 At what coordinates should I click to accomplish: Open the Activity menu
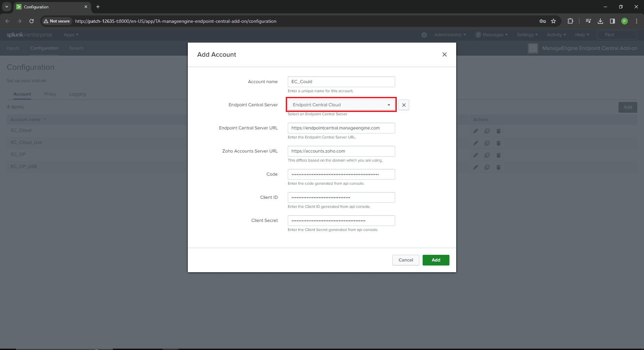tap(556, 35)
